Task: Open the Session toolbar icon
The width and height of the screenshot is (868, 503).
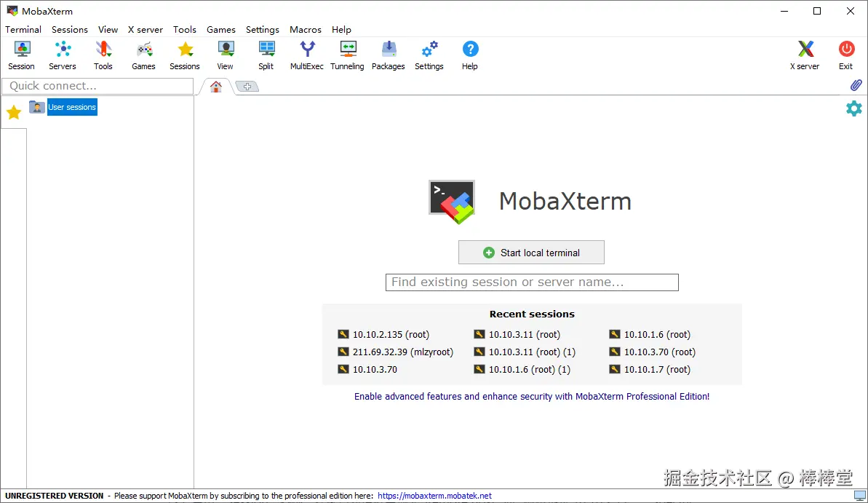Action: coord(22,55)
